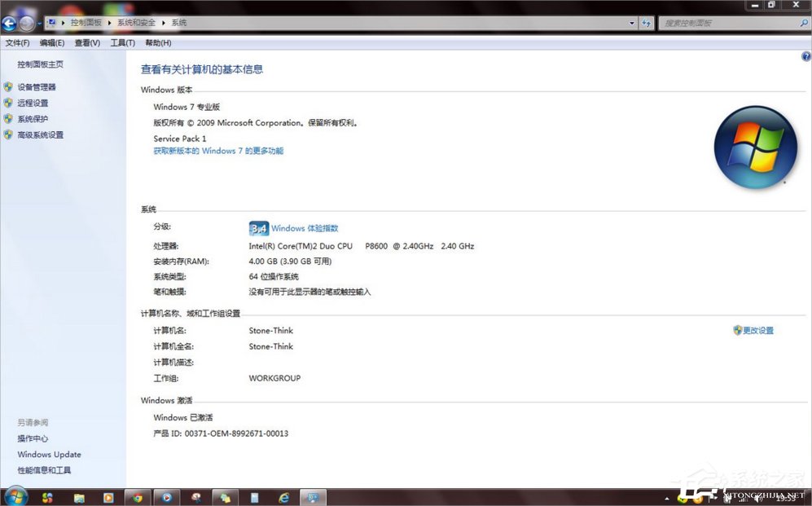Click the Start orb
This screenshot has width=812, height=506.
(16, 497)
